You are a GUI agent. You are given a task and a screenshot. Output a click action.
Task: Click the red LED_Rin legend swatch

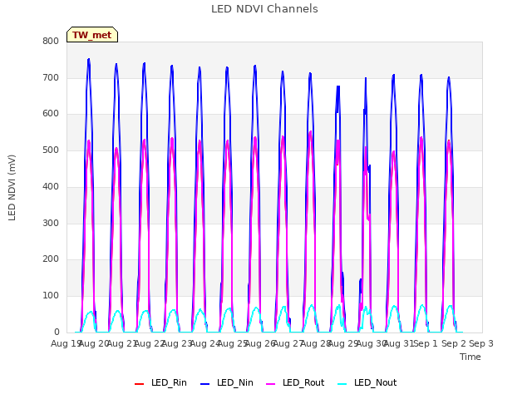139,384
